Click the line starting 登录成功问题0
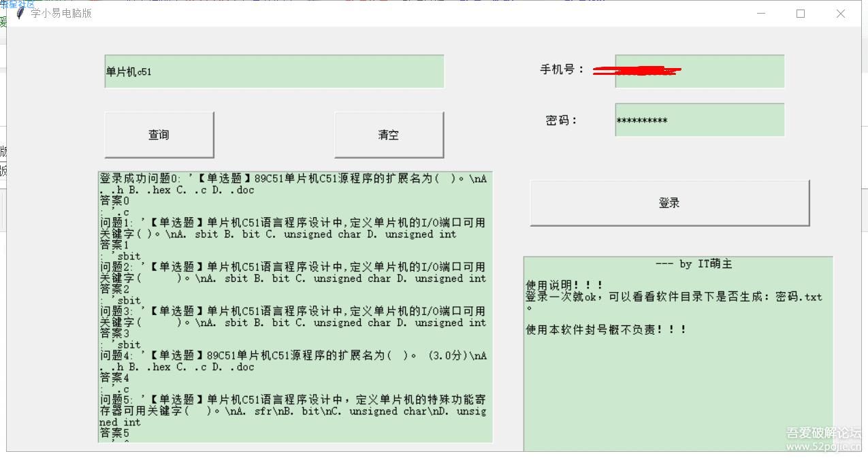The image size is (868, 458). [x=293, y=178]
